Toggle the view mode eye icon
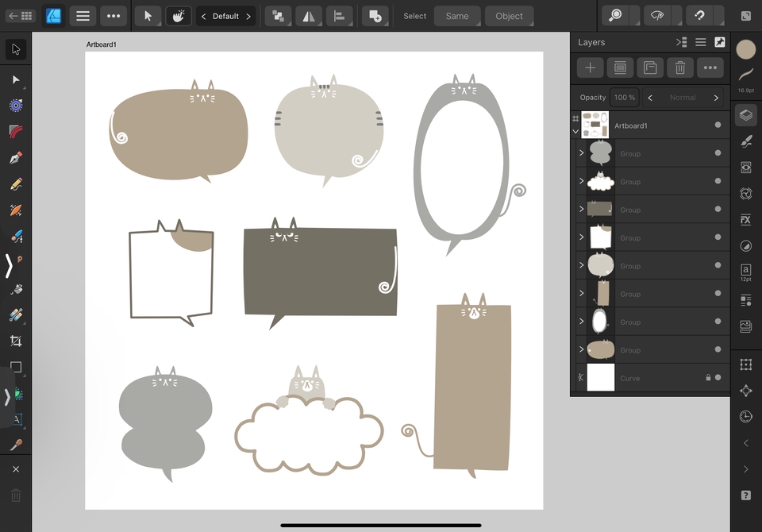Screen dimensions: 762x532 (657, 16)
